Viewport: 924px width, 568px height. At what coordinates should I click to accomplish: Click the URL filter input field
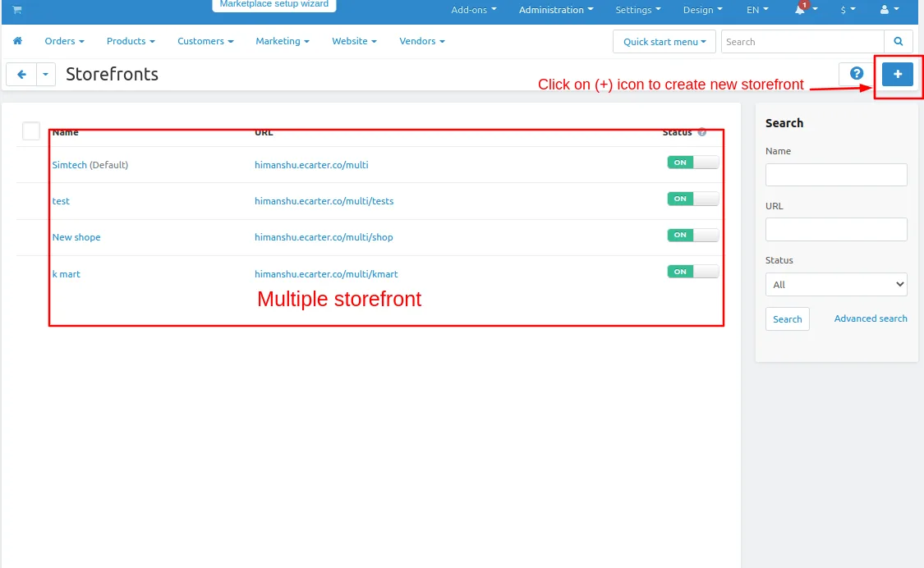(836, 229)
